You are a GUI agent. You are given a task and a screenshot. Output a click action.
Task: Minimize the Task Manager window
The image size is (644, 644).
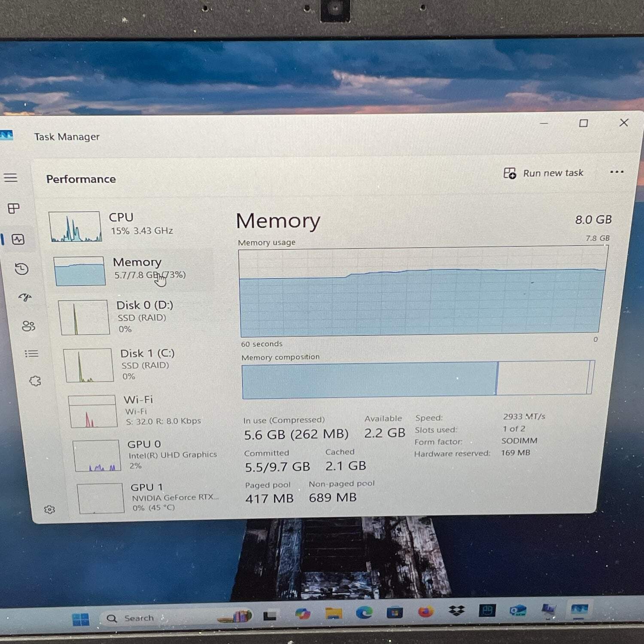(544, 123)
